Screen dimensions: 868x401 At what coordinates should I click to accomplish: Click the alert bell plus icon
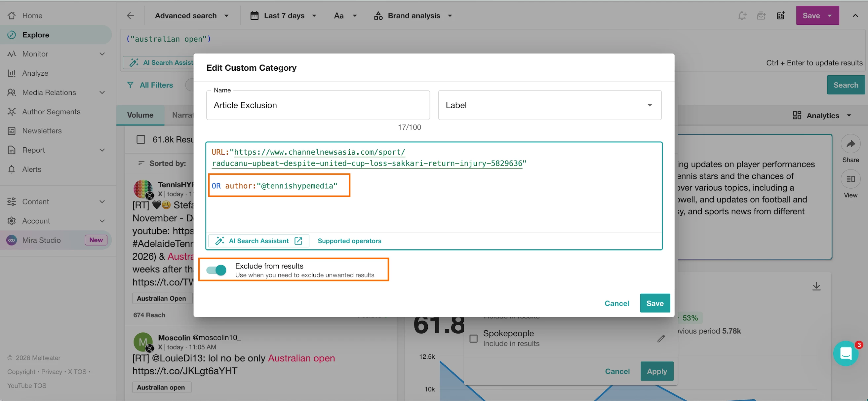[742, 16]
